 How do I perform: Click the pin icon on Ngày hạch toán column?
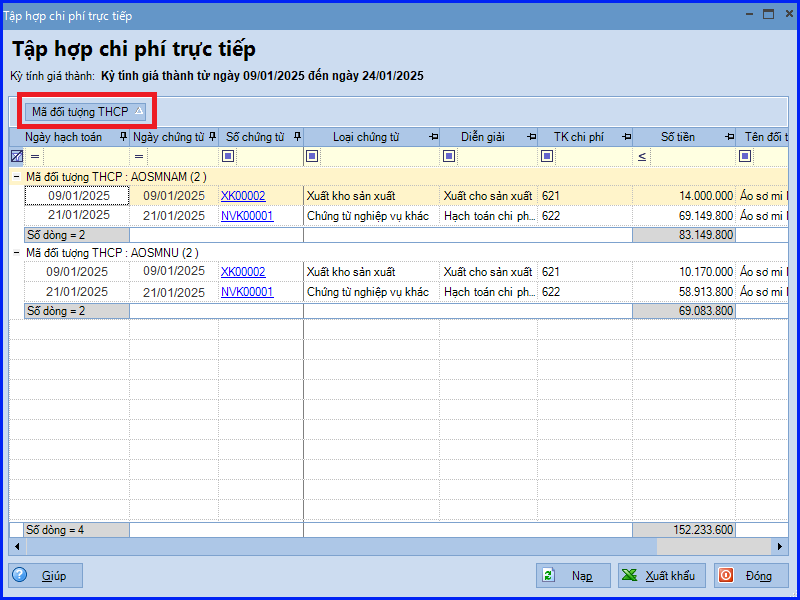point(121,137)
